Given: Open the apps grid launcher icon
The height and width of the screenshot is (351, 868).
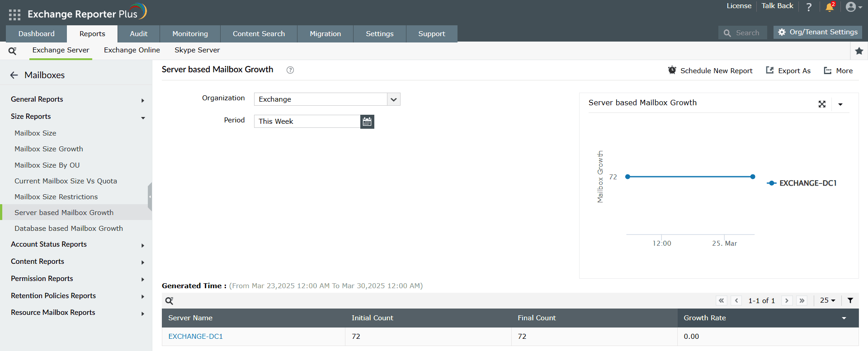Looking at the screenshot, I should tap(14, 14).
